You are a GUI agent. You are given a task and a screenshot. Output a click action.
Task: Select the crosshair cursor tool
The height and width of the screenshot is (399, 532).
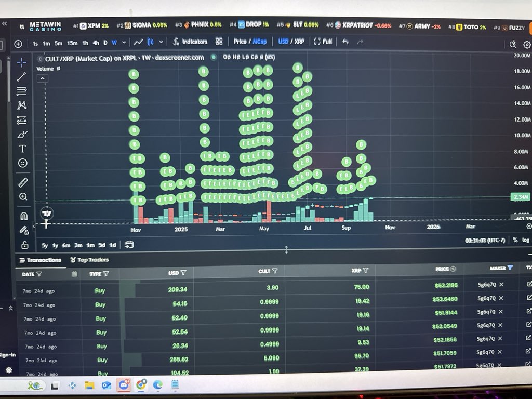22,62
